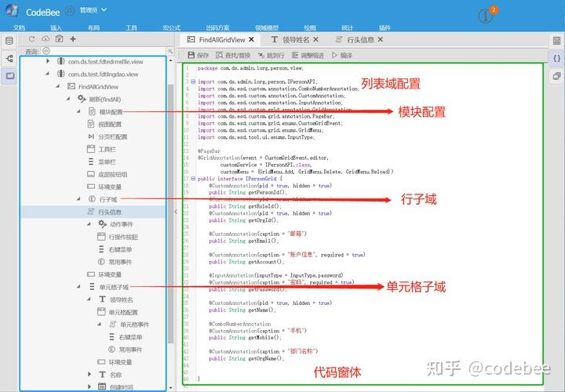
Task: Collapse the 行子域 tree node
Action: 78,198
